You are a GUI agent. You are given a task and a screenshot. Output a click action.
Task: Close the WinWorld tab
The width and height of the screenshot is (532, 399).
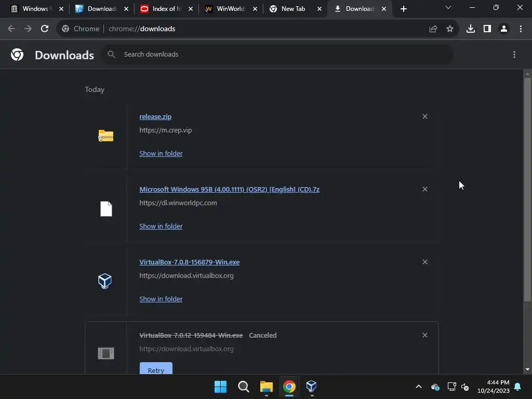pos(255,9)
